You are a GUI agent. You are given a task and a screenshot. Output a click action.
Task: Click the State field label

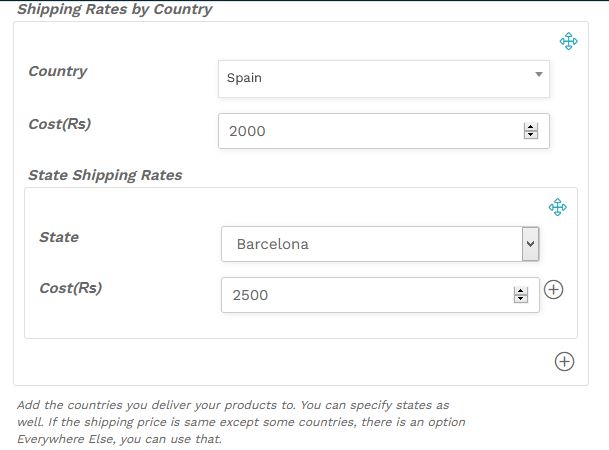pos(59,237)
